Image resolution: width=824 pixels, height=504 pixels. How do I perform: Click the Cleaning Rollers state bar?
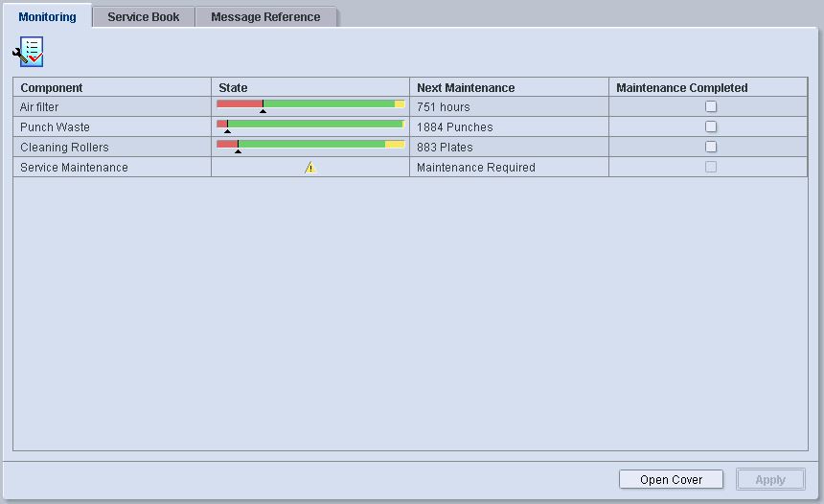coord(310,145)
